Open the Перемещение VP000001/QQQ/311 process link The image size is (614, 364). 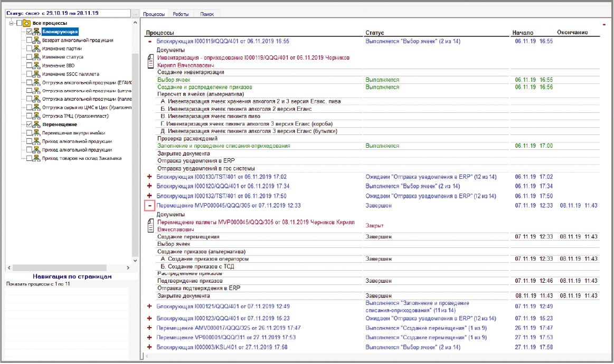point(226,338)
